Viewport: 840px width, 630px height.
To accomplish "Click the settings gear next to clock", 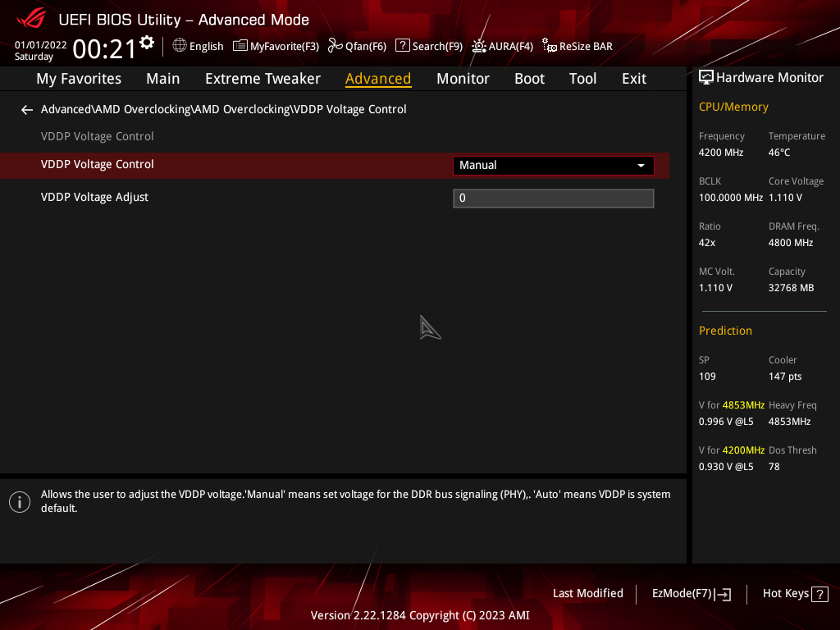I will pos(147,43).
